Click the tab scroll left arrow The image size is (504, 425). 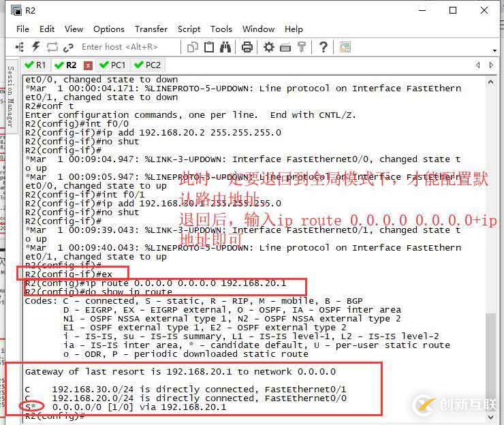coord(478,65)
